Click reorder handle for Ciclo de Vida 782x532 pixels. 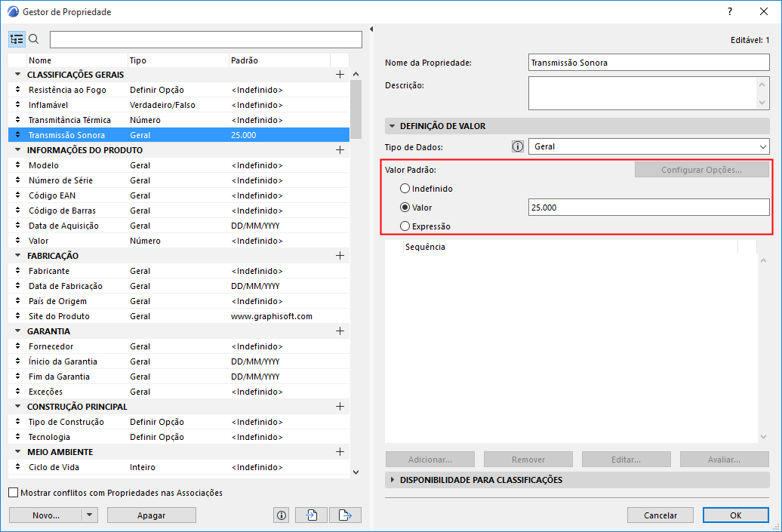click(17, 466)
